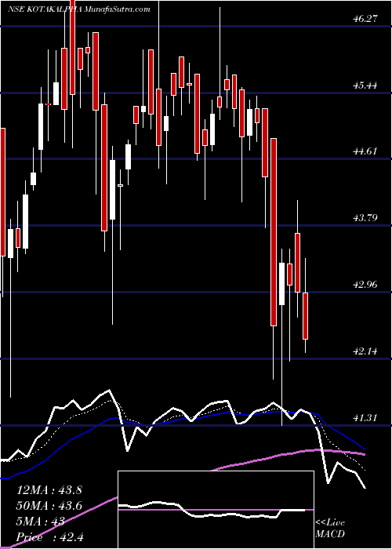This screenshot has height=549, width=392.
Task: Select the 41.31 price axis label
Action: coord(365,418)
